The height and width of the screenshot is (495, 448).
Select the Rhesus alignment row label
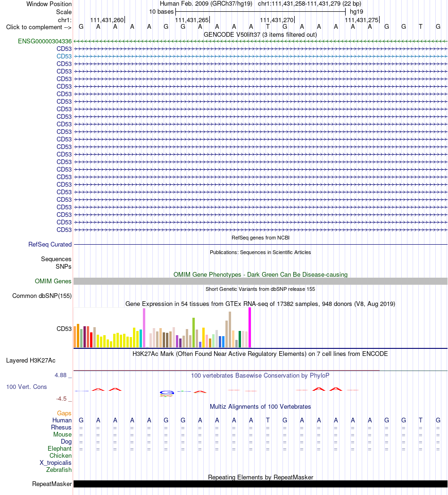coord(61,428)
